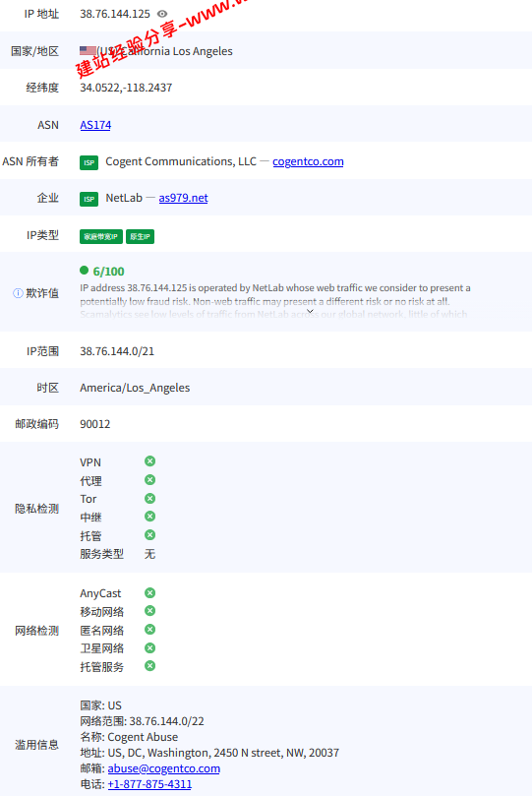
Task: Click the 邮政编码 label
Action: (36, 424)
